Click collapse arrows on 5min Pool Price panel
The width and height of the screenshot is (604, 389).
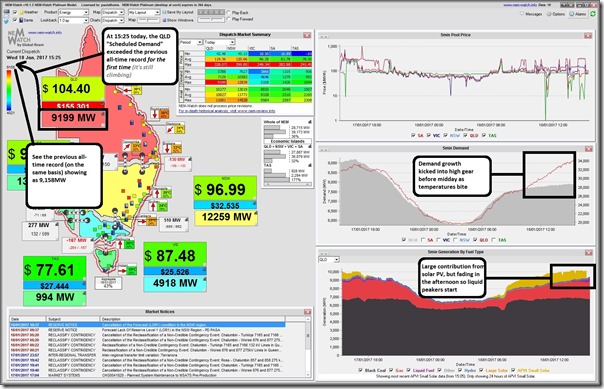coord(324,37)
